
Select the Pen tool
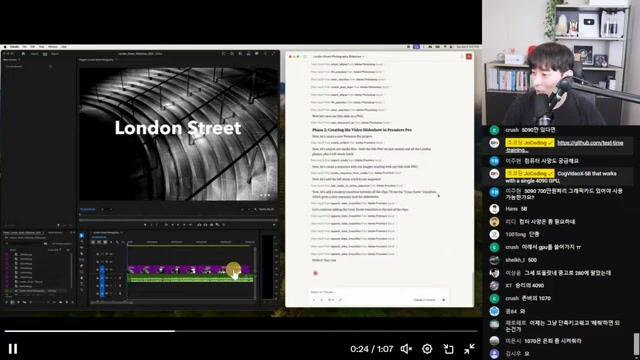click(82, 266)
